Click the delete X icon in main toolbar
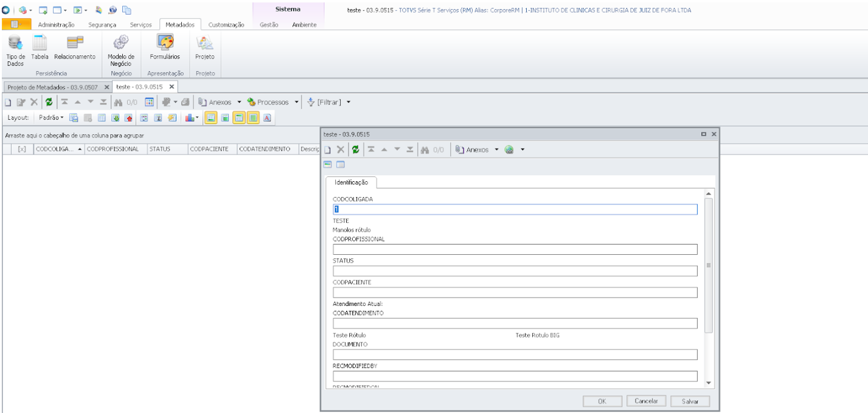This screenshot has height=413, width=868. pyautogui.click(x=34, y=102)
